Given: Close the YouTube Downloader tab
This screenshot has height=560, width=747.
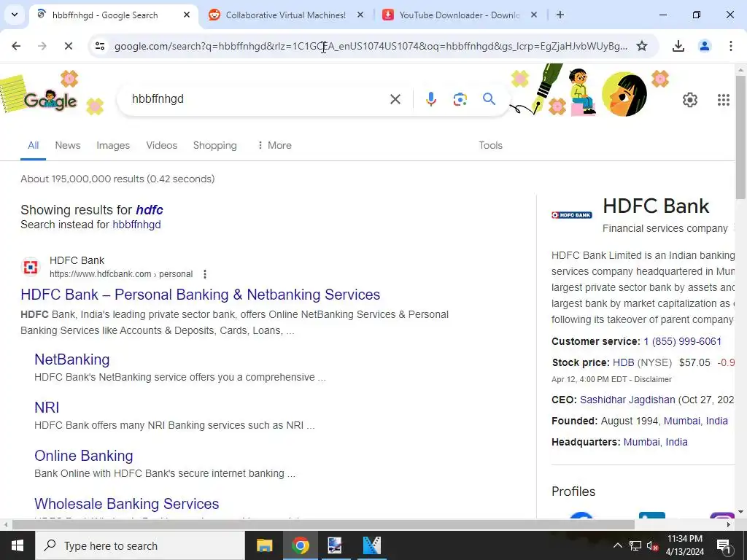Looking at the screenshot, I should 533,15.
